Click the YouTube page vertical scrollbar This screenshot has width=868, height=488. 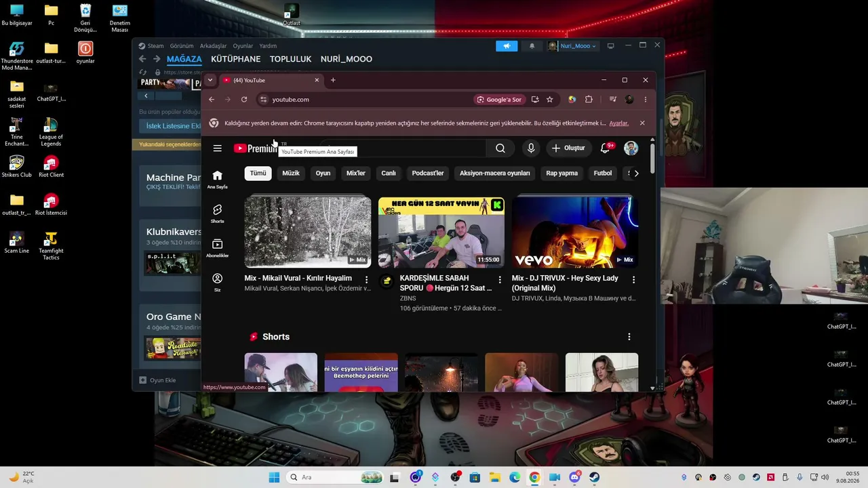coord(652,156)
